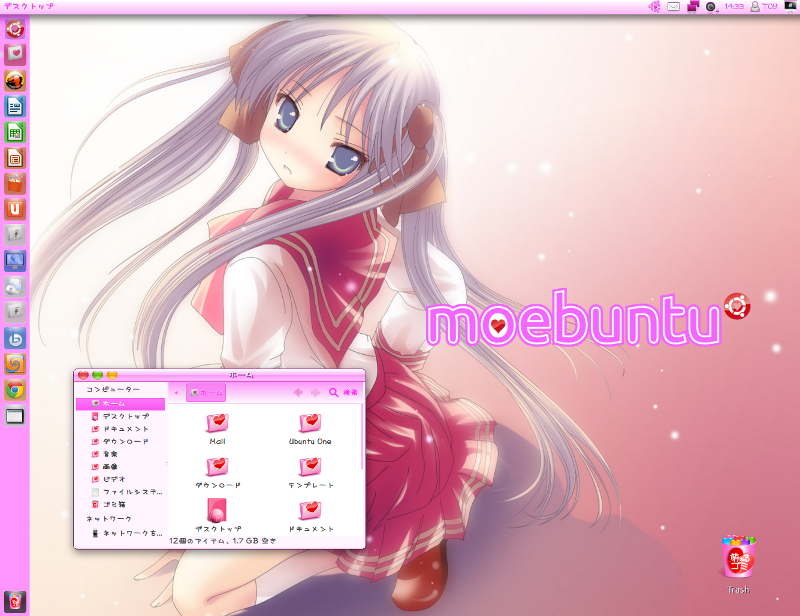
Task: Open the heart folder Files launcher icon
Action: coord(15,54)
